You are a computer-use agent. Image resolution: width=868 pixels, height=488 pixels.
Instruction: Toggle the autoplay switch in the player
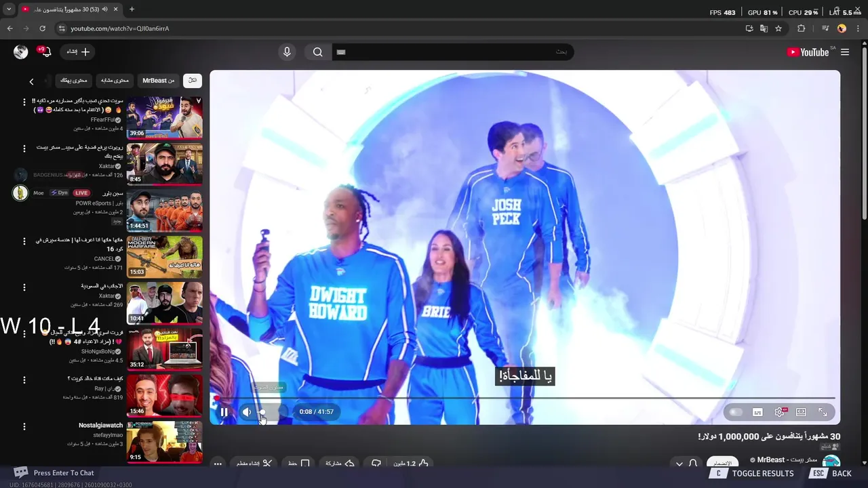(736, 412)
